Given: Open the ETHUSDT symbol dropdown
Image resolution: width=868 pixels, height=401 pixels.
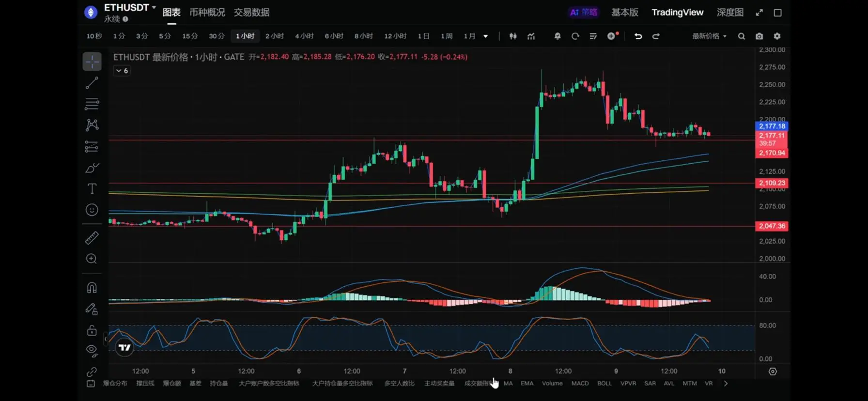Looking at the screenshot, I should (130, 8).
